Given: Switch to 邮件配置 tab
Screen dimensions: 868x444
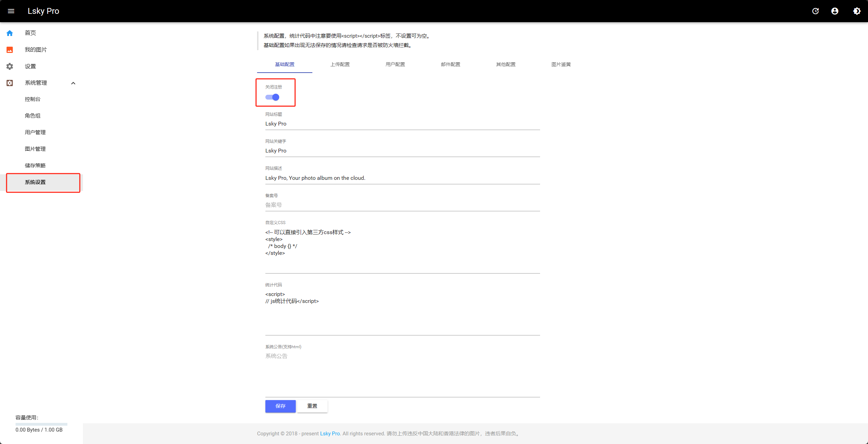Looking at the screenshot, I should pyautogui.click(x=451, y=65).
